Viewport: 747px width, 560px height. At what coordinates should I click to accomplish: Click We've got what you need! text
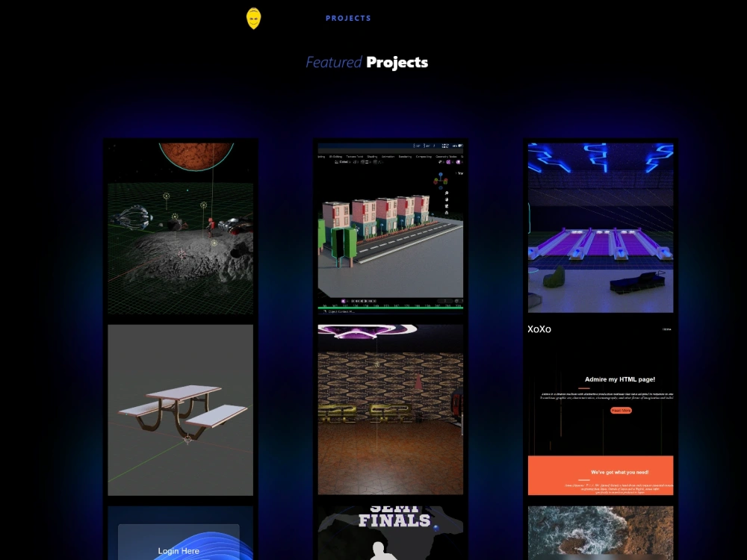[619, 473]
